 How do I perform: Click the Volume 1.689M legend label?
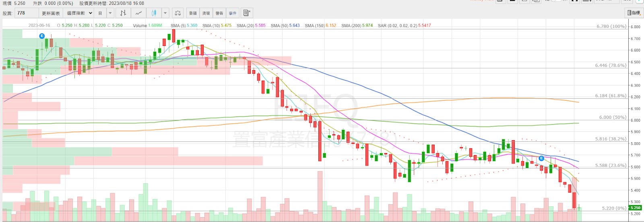coord(147,25)
